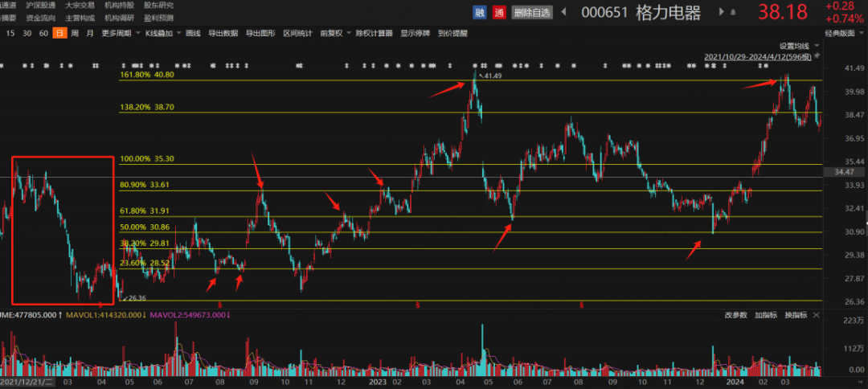Click the pin icon beside date range
Screen dimensions: 868x389
point(817,57)
